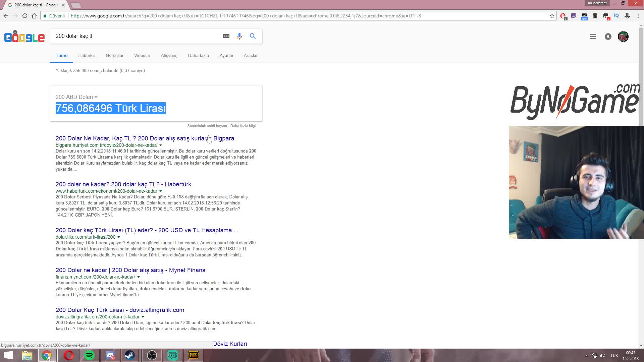This screenshot has width=644, height=362.
Task: Click the muhammet profile button in title bar
Action: (x=597, y=3)
